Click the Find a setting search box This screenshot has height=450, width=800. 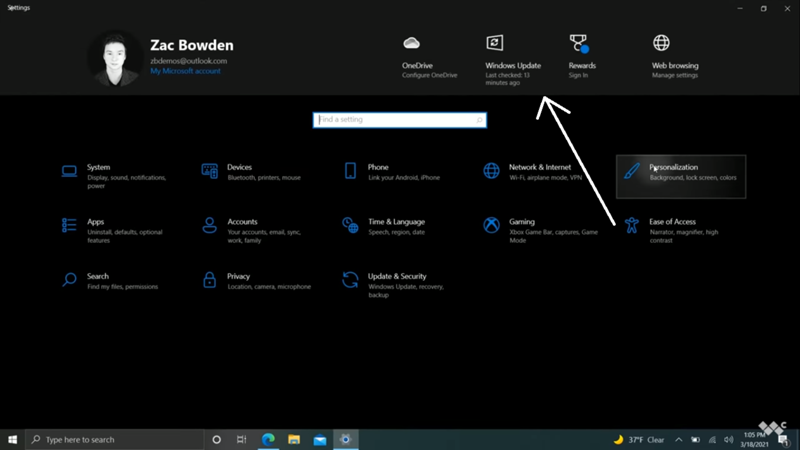[x=399, y=120]
